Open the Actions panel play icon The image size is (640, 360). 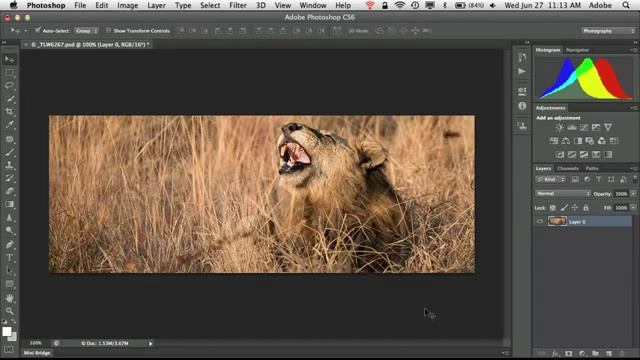[522, 71]
